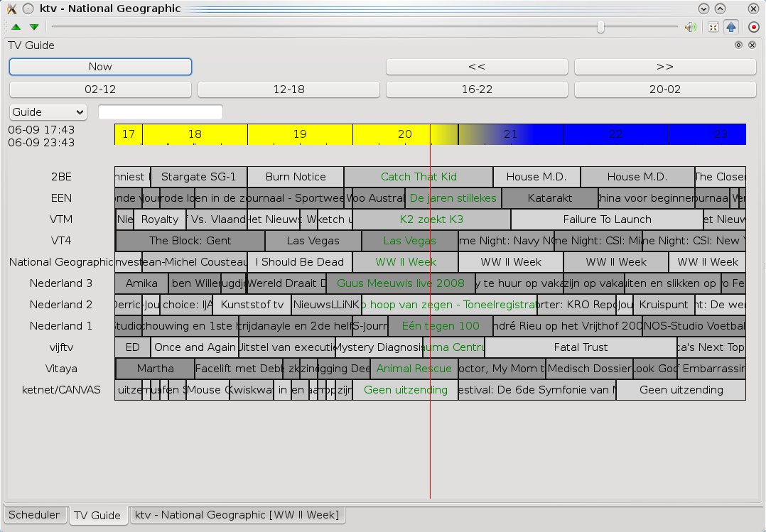Select Failure To Launch on VTM
Image resolution: width=766 pixels, height=532 pixels.
[x=607, y=219]
